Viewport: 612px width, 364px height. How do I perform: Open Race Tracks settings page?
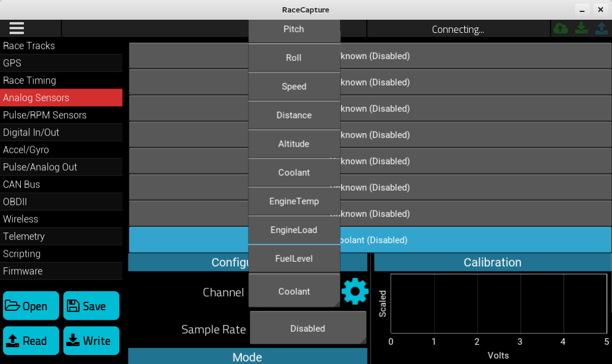coord(62,45)
